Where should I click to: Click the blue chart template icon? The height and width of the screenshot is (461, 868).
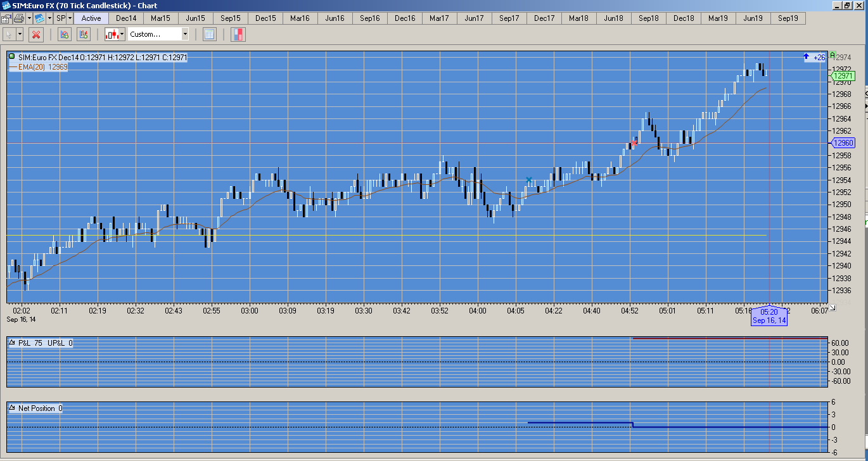pos(39,18)
